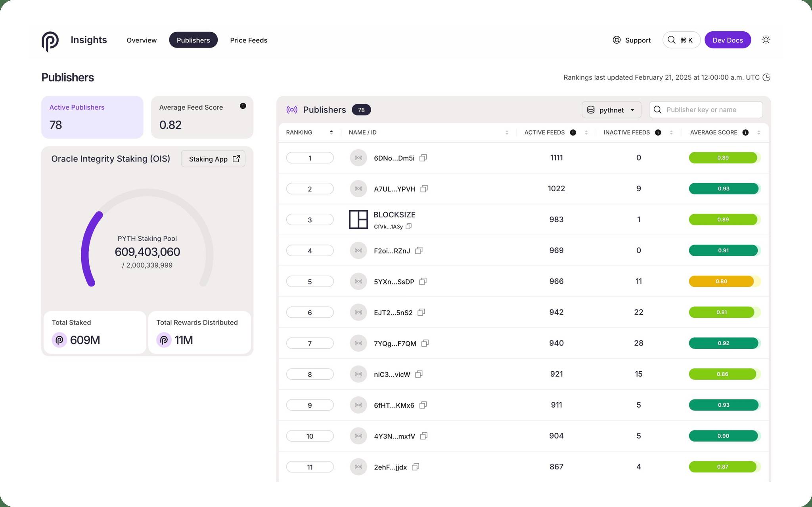The width and height of the screenshot is (812, 507).
Task: Select the Publishers tab
Action: 193,40
